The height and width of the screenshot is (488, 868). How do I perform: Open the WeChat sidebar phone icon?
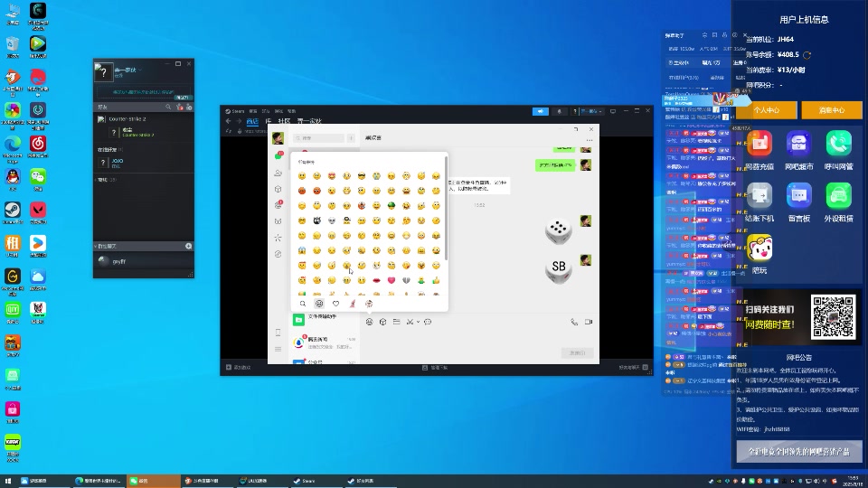(x=278, y=333)
